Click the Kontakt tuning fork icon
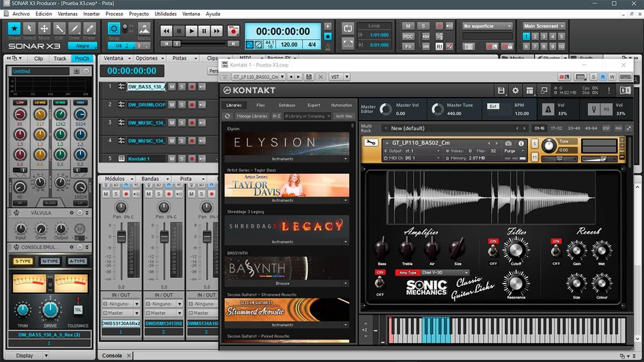 [x=592, y=109]
